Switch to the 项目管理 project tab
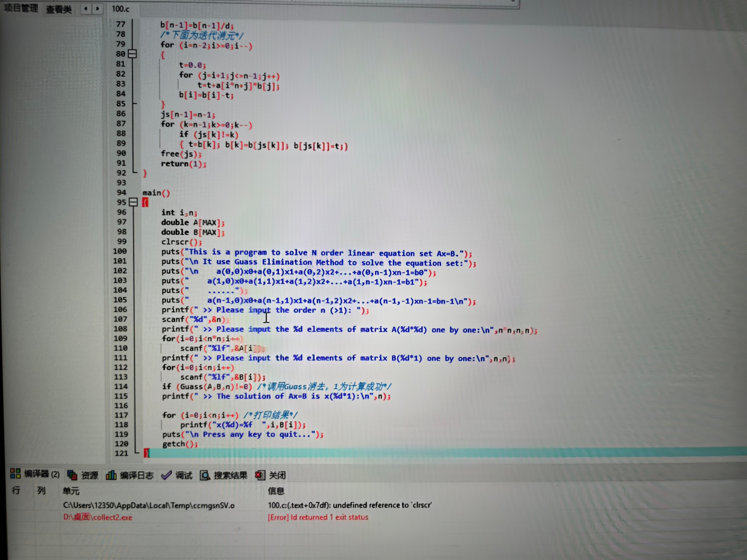This screenshot has width=747, height=560. pos(21,8)
